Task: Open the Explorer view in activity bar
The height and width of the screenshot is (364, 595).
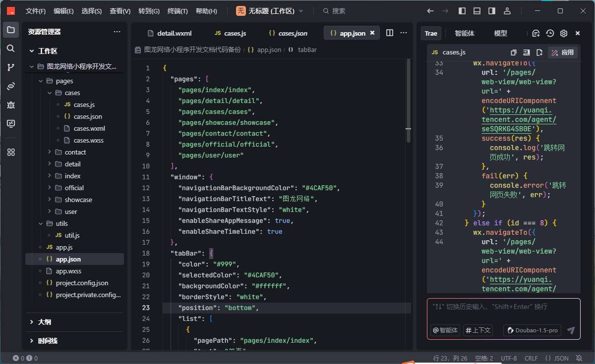Action: [11, 30]
